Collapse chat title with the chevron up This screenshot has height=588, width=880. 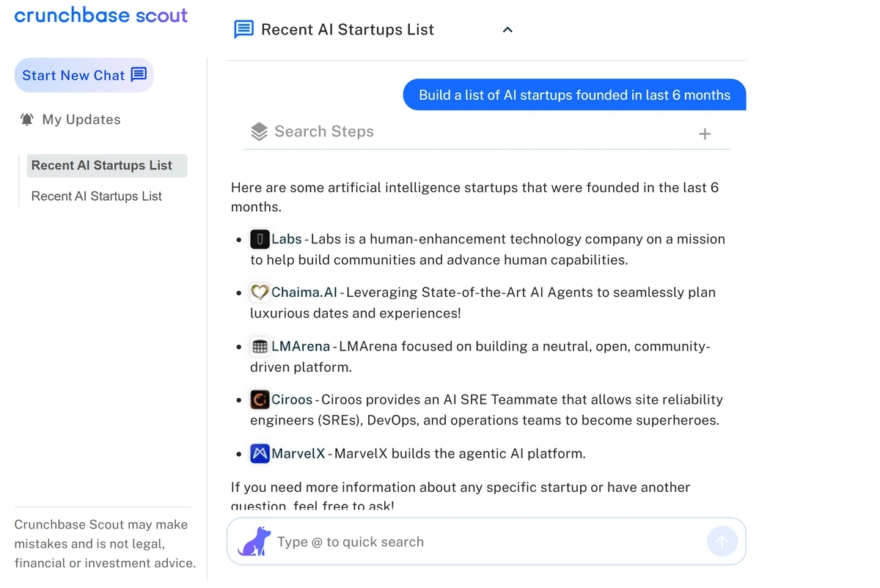click(507, 30)
